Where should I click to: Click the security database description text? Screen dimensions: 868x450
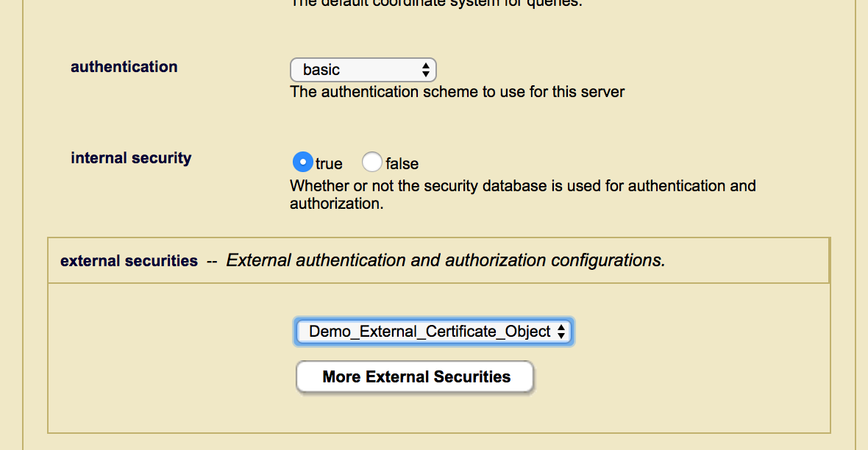(x=522, y=194)
